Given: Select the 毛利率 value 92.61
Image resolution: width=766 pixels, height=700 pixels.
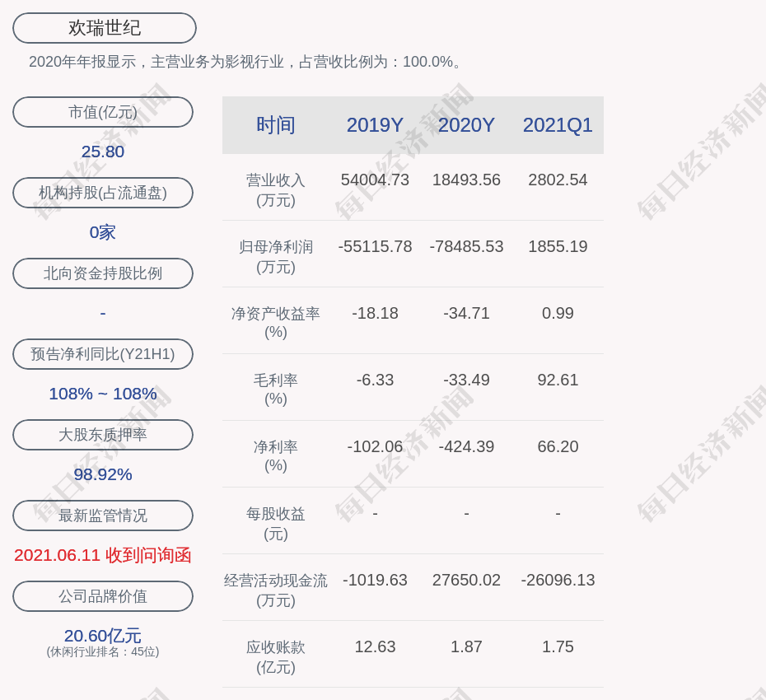Looking at the screenshot, I should coord(558,380).
